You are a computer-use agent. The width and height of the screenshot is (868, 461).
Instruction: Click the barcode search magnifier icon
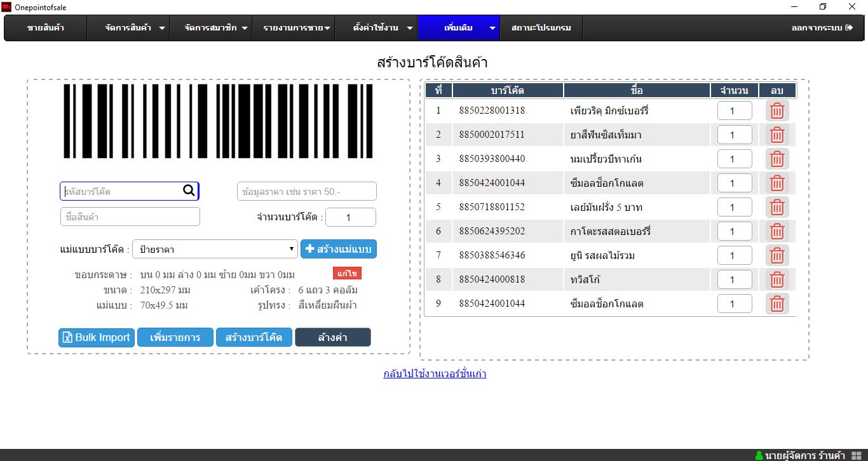pos(189,190)
